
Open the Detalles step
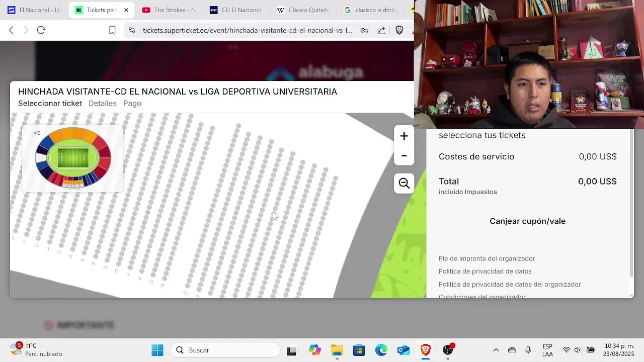coord(103,104)
